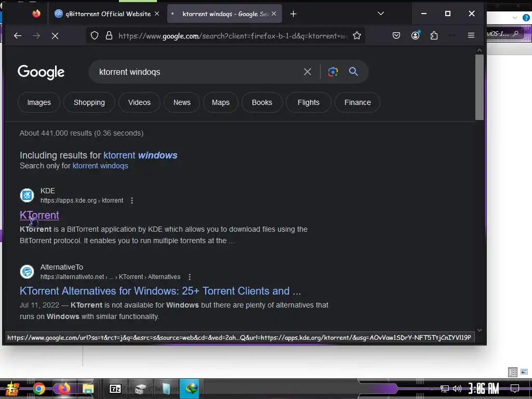Open the shield tracking protection icon
532x399 pixels.
95,36
